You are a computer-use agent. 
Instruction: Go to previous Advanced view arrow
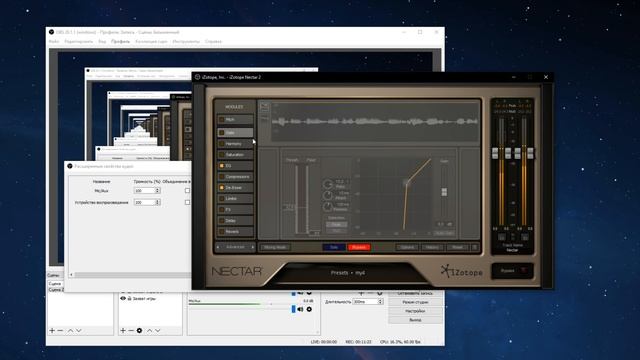[218, 247]
